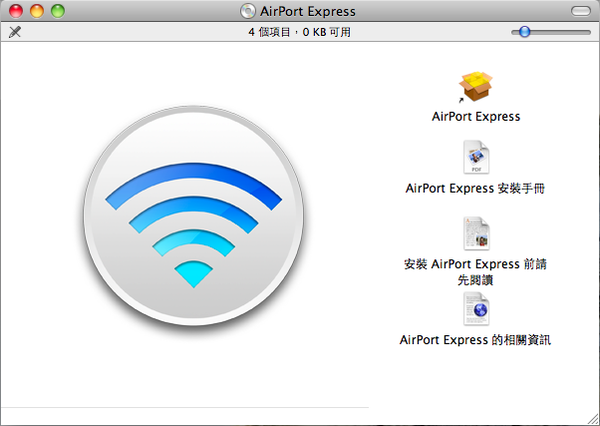The width and height of the screenshot is (600, 426).
Task: Click the window resize grip
Action: click(594, 420)
